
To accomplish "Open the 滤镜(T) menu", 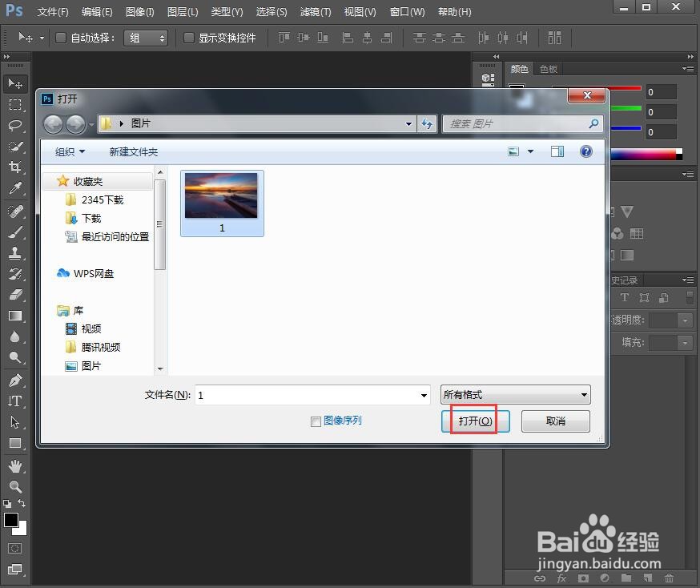I will point(316,12).
